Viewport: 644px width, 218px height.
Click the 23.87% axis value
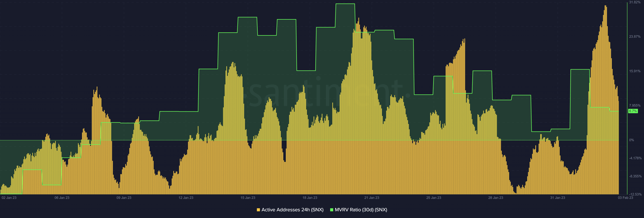pyautogui.click(x=635, y=37)
